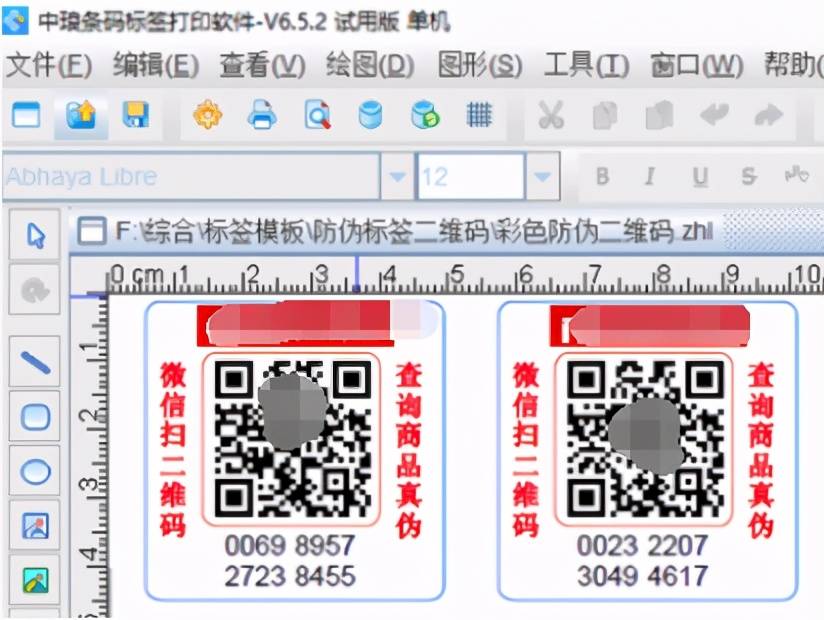Click the paste icon
This screenshot has width=824, height=620.
(660, 115)
